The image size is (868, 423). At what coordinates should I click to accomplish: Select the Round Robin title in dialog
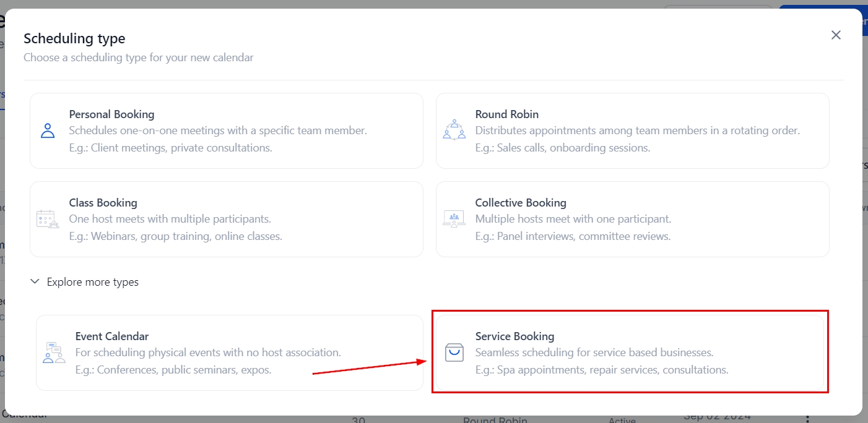[506, 114]
